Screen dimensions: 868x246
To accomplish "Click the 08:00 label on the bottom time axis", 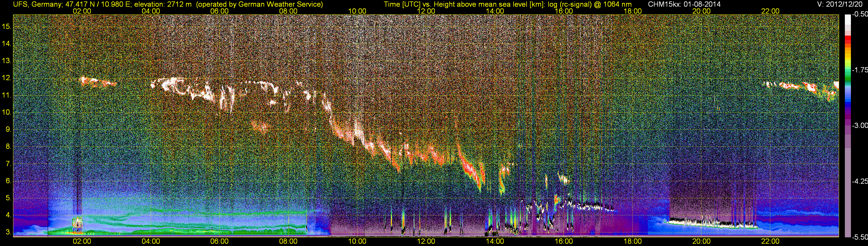I will pos(288,241).
